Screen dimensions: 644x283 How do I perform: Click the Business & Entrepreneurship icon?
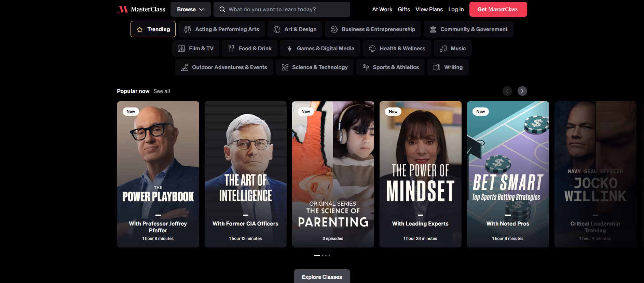coord(334,29)
